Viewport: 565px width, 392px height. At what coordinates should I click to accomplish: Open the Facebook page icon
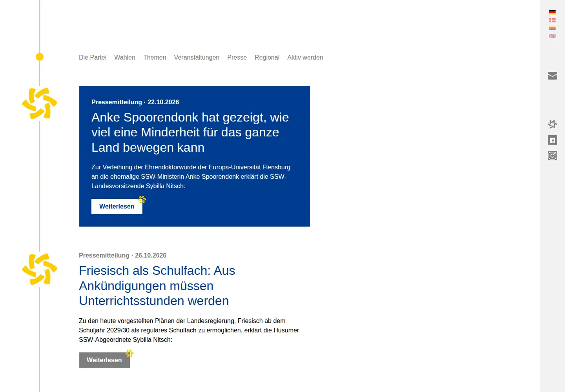coord(552,140)
